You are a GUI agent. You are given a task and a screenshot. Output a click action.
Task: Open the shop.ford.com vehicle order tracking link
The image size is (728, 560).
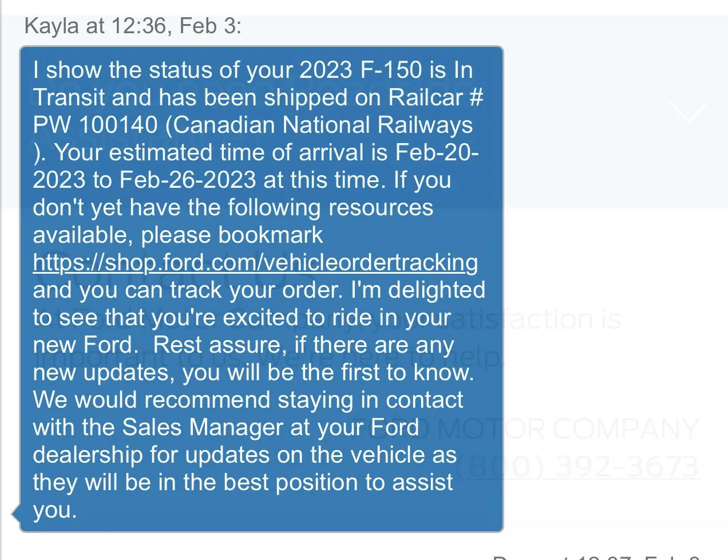click(x=256, y=262)
